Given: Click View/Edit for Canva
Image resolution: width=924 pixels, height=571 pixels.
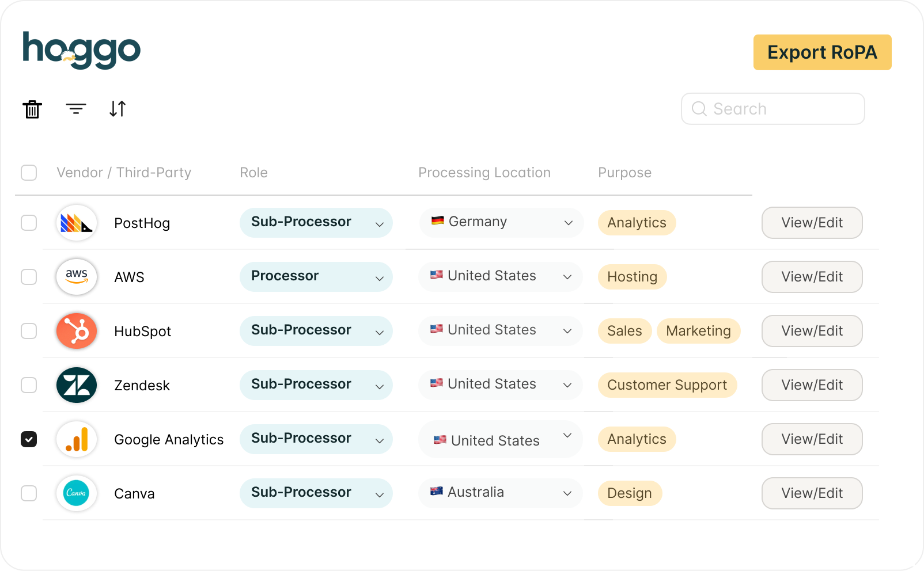Looking at the screenshot, I should pos(812,493).
